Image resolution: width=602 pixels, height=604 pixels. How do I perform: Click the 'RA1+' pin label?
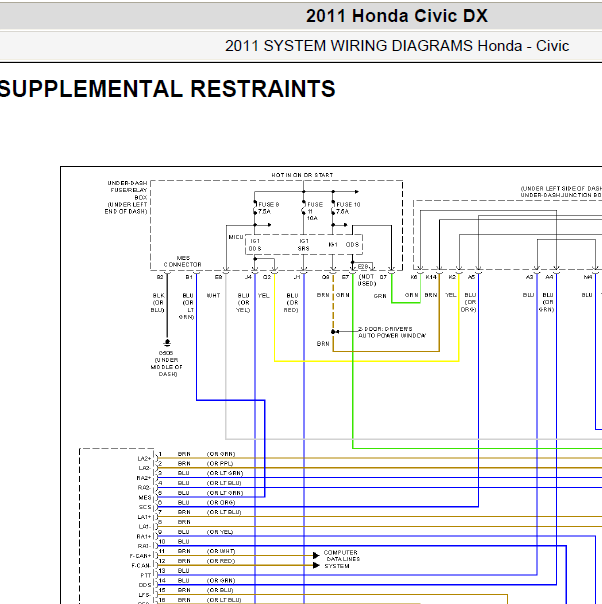[144, 537]
